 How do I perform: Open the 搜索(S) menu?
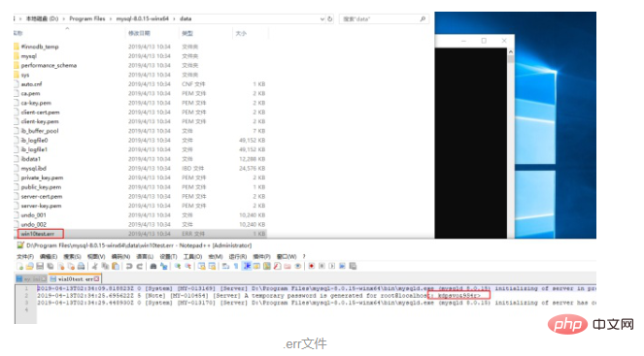pyautogui.click(x=72, y=256)
